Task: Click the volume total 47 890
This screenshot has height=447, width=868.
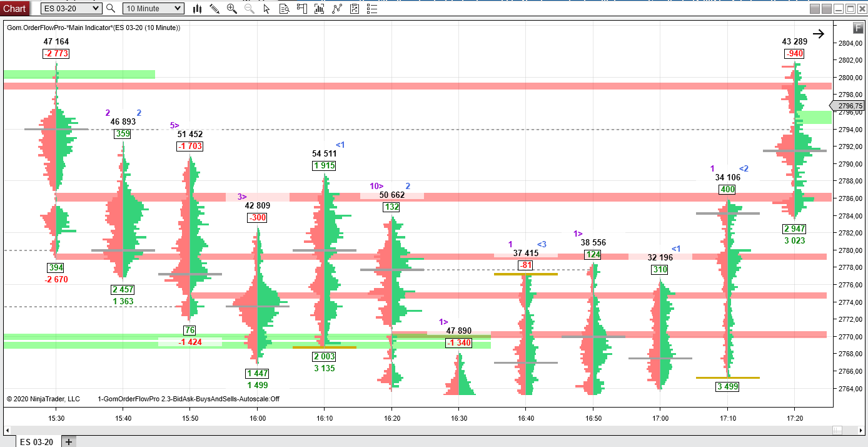Action: [x=459, y=331]
